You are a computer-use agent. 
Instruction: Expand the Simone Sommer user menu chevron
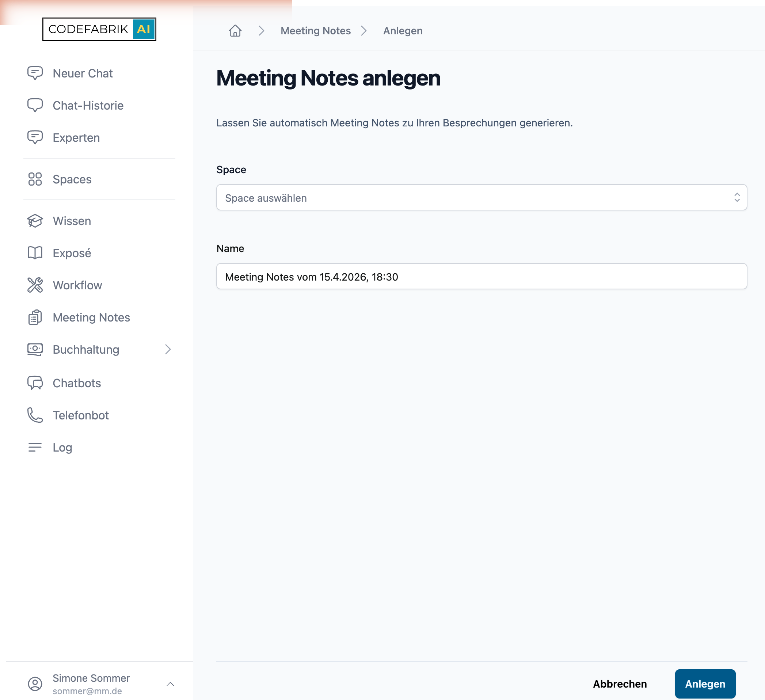click(x=170, y=684)
